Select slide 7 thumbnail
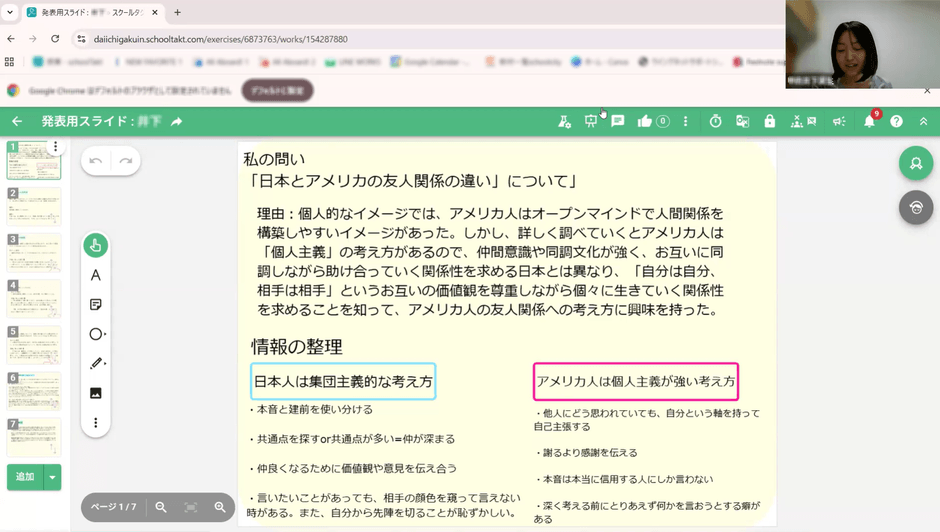 pos(34,437)
